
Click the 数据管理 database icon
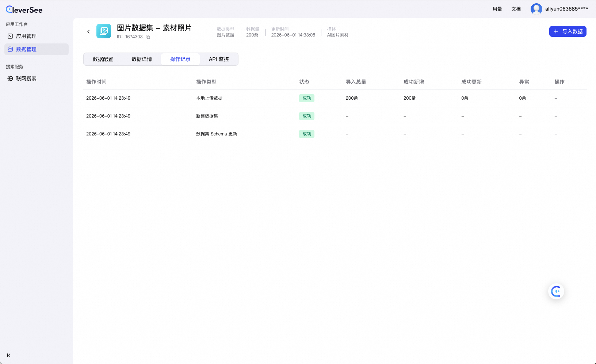pos(10,49)
